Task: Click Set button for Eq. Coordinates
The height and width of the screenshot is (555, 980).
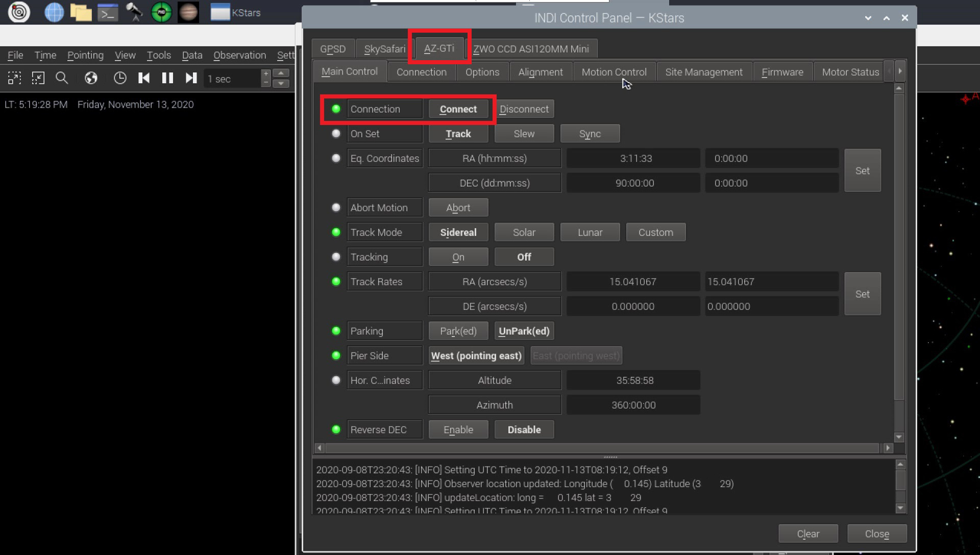Action: [863, 170]
